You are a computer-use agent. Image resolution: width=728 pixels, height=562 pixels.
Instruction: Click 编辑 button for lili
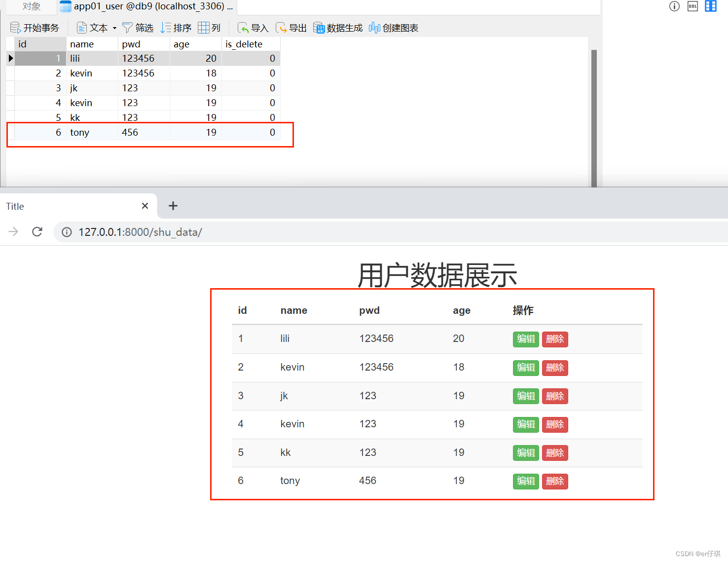526,339
